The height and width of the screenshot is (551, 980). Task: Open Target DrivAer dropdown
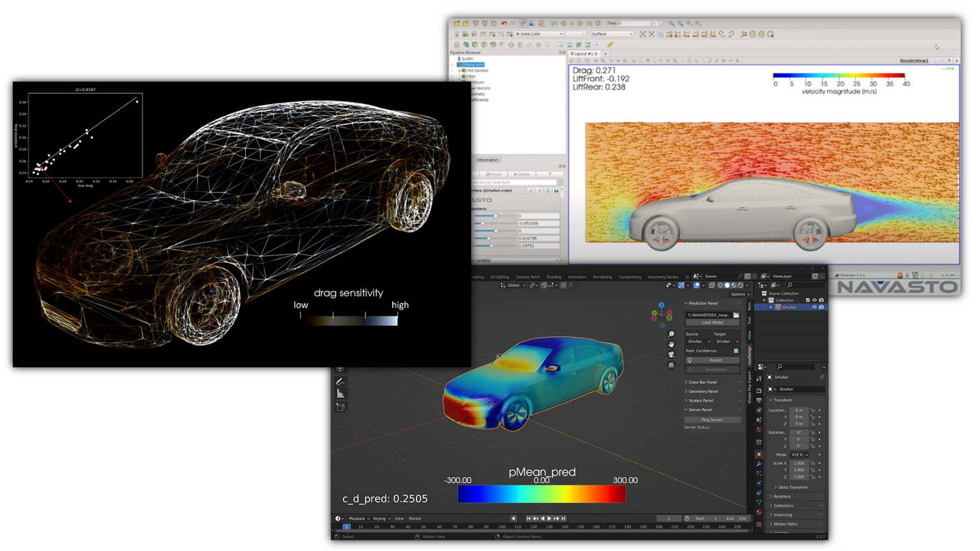[x=727, y=342]
